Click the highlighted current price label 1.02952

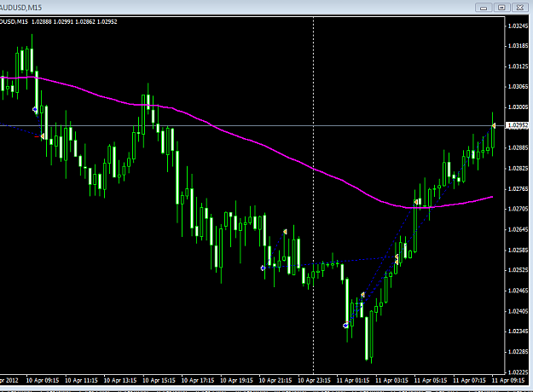point(518,125)
